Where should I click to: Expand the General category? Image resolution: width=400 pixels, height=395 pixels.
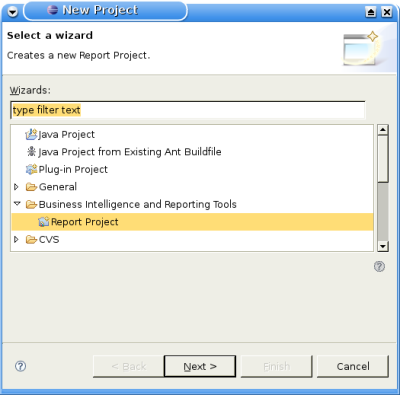[16, 187]
